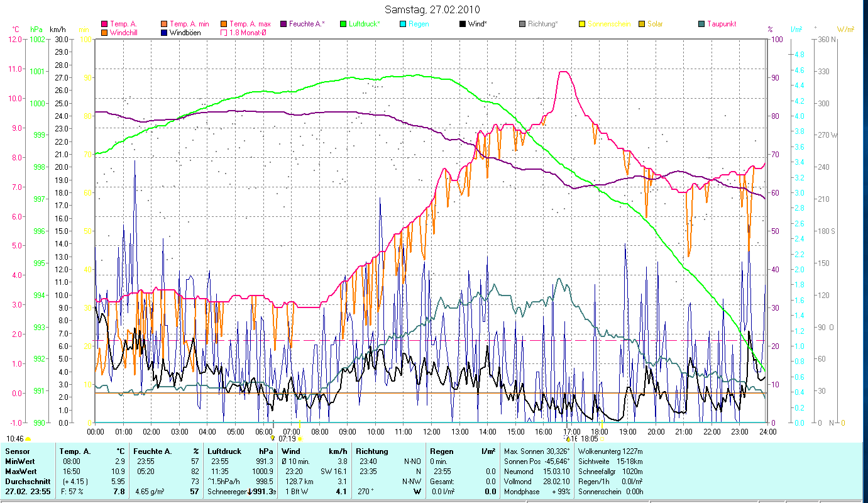Click the black Wind* legend square
The width and height of the screenshot is (868, 503).
tap(463, 25)
